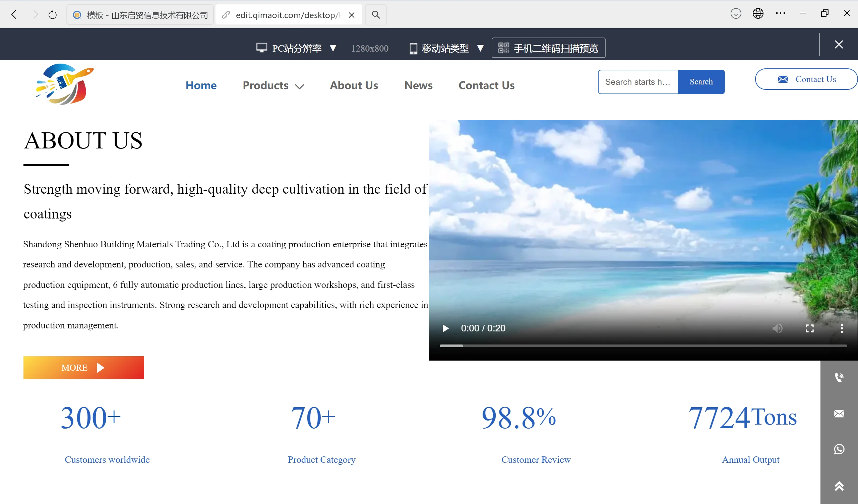
Task: Open the Contact Us nav menu item
Action: click(x=487, y=85)
